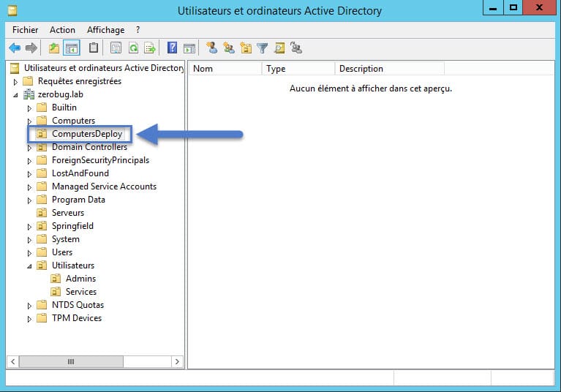The width and height of the screenshot is (561, 392).
Task: Click the Refresh toolbar icon
Action: tap(133, 48)
